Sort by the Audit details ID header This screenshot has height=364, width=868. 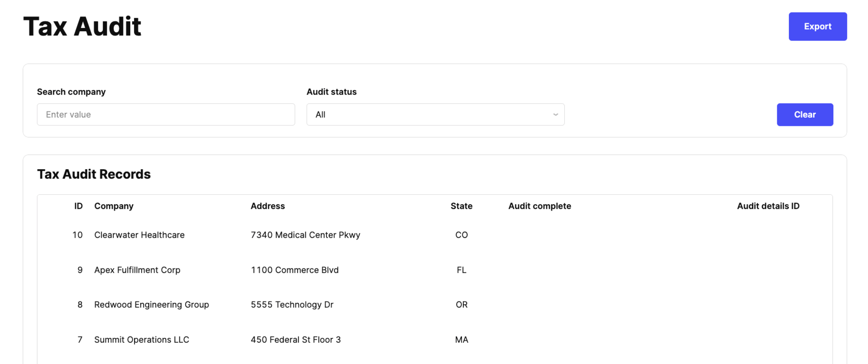pyautogui.click(x=768, y=206)
